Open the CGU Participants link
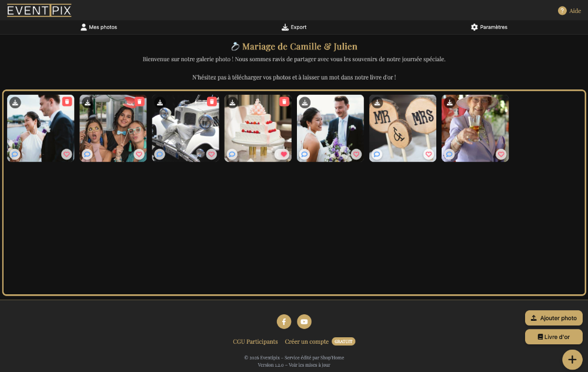 255,341
